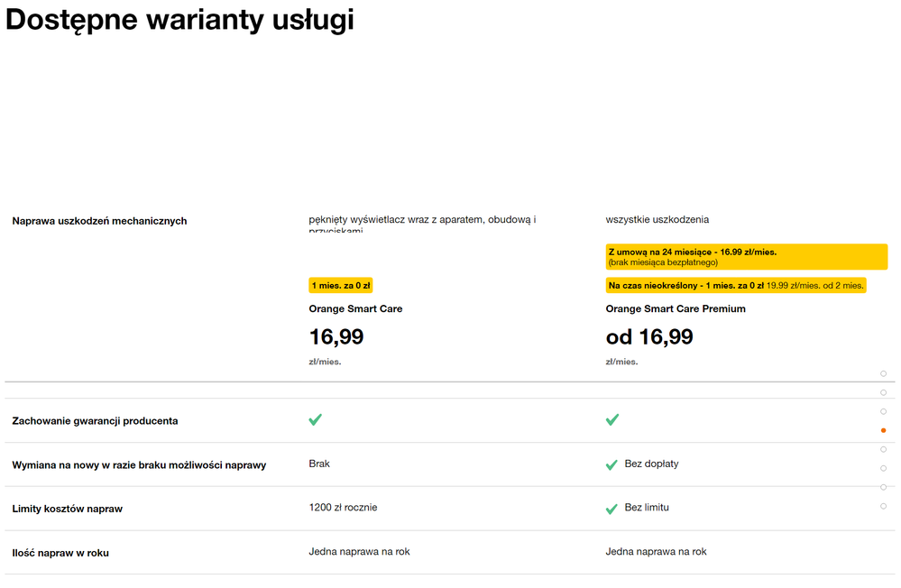Click the topmost page navigation dot
This screenshot has width=901, height=588.
(x=883, y=373)
